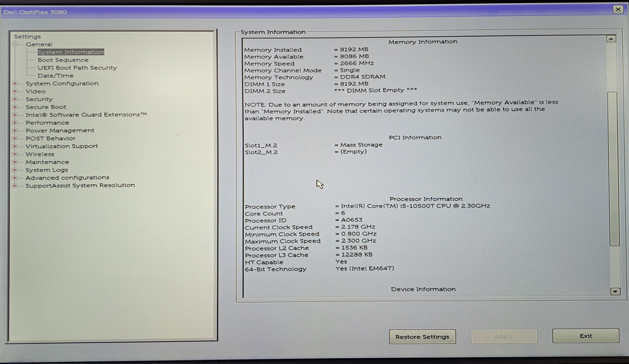Click the Memory Available 8086 MB value
This screenshot has height=364, width=629.
point(354,57)
